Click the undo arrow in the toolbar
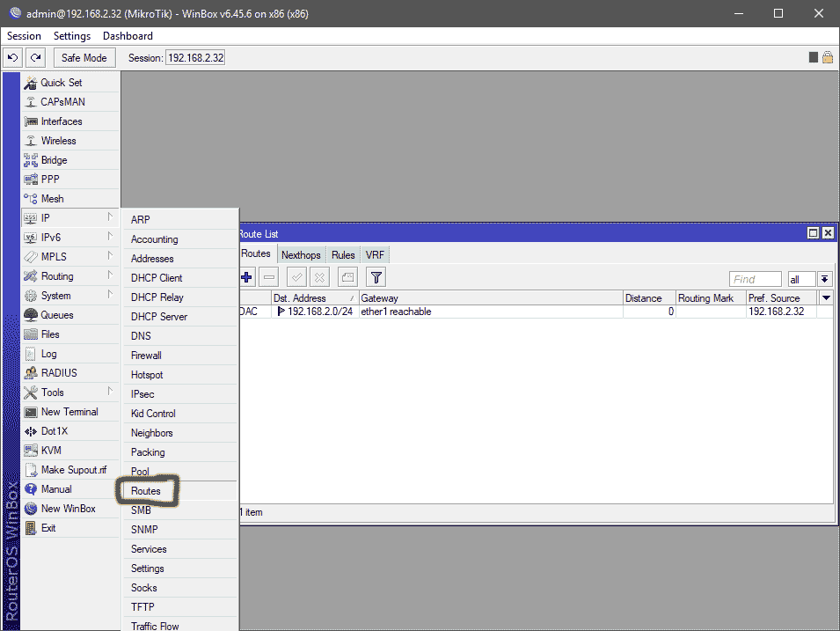Viewport: 840px width, 631px height. pos(11,56)
